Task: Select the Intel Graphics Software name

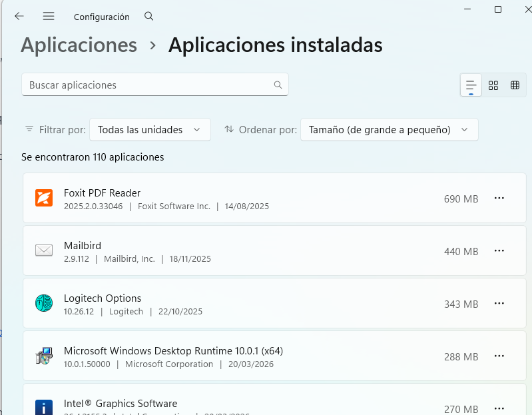Action: click(x=121, y=404)
